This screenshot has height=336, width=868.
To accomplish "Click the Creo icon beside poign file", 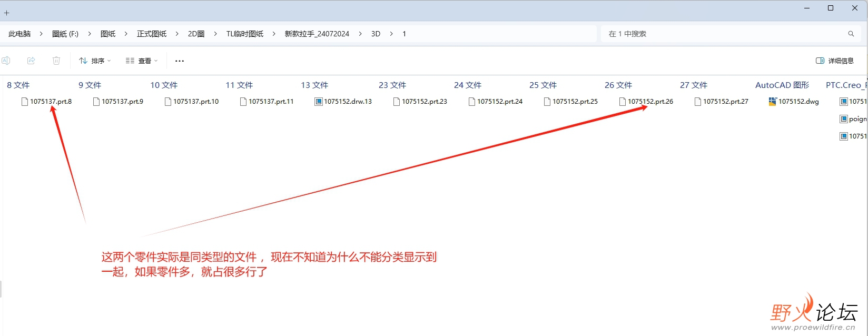I will pos(844,119).
